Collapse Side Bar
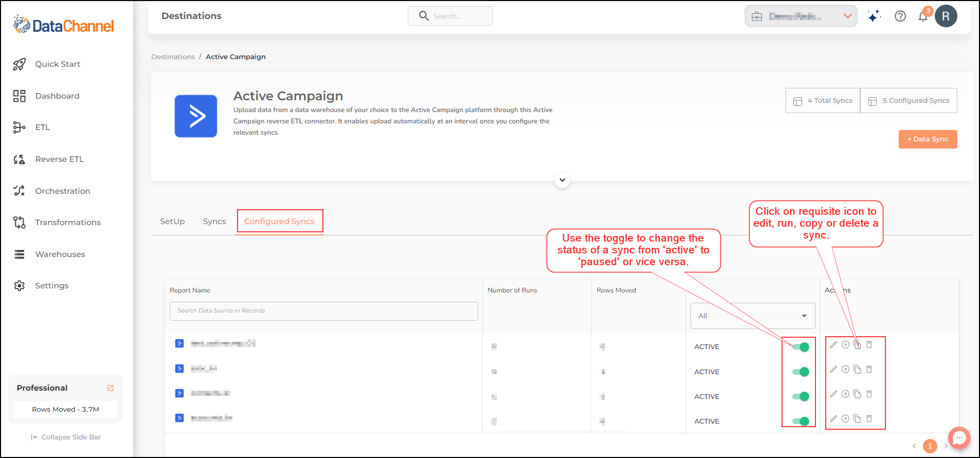Screen dimensions: 980x458 (66, 437)
